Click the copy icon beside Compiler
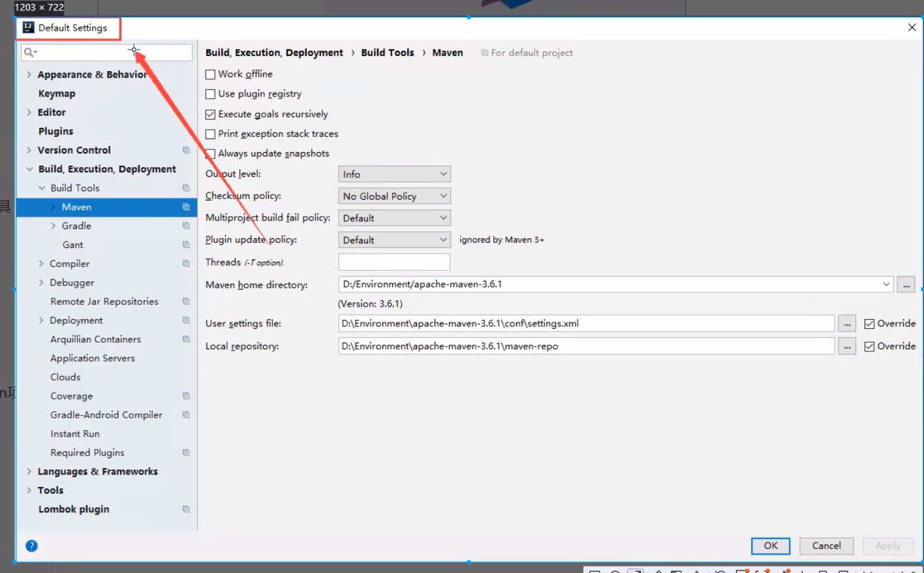The image size is (924, 573). (186, 264)
